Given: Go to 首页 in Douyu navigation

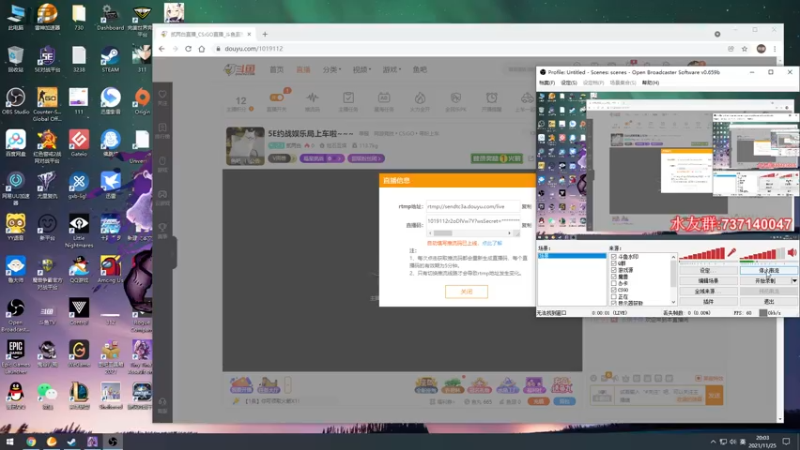Looking at the screenshot, I should coord(277,69).
